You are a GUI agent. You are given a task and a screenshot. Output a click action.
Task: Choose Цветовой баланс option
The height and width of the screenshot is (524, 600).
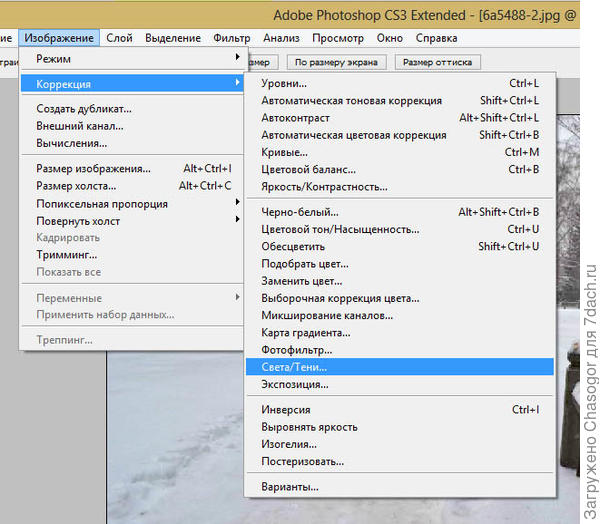click(308, 169)
